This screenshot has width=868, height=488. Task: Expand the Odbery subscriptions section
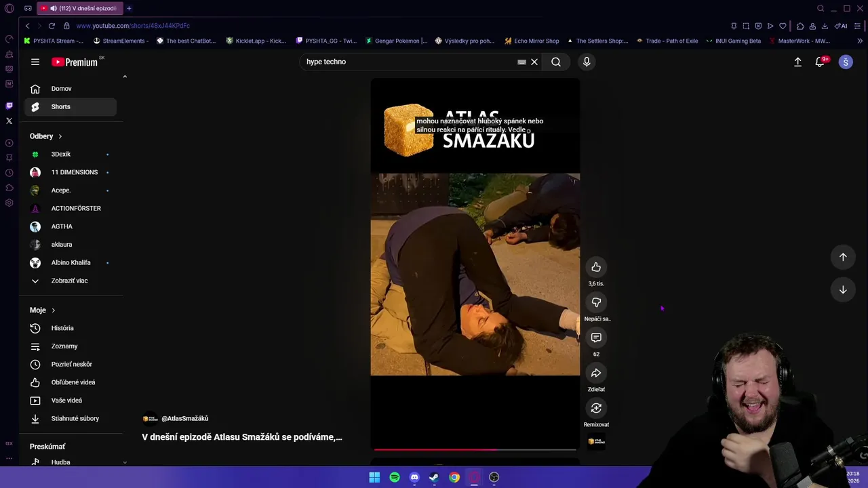click(x=46, y=136)
